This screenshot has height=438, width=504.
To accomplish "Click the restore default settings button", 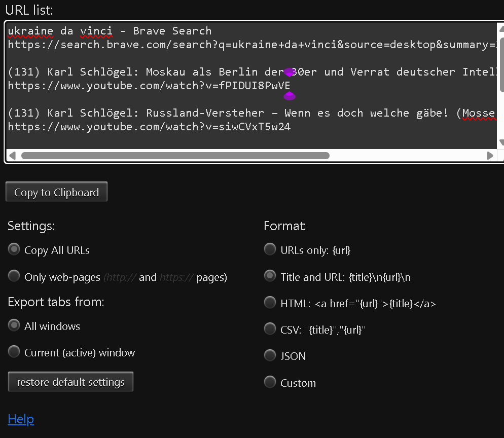I will pyautogui.click(x=70, y=382).
